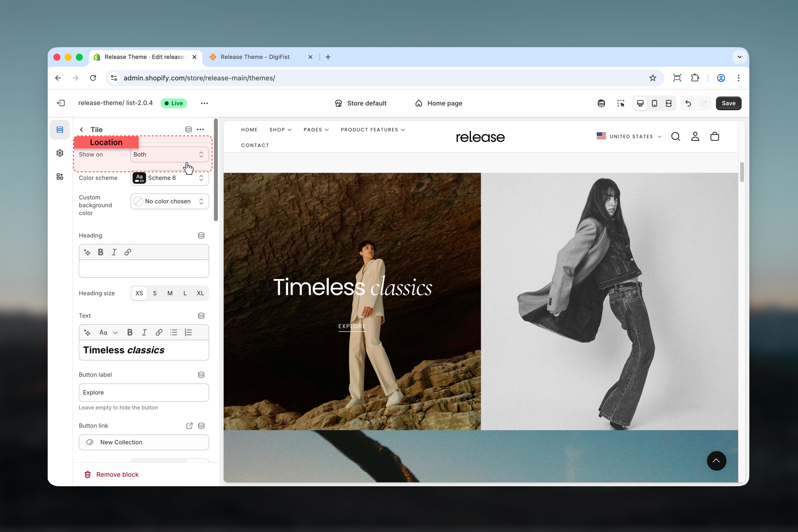
Task: Open Theme settings gear icon in the left rail
Action: (60, 153)
